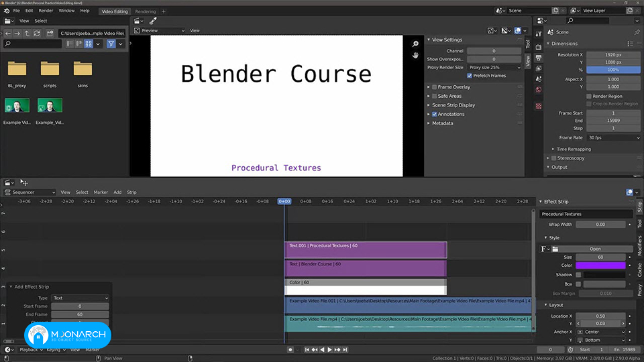Select Text.001 Procedural Textures strip
The height and width of the screenshot is (362, 644).
366,250
